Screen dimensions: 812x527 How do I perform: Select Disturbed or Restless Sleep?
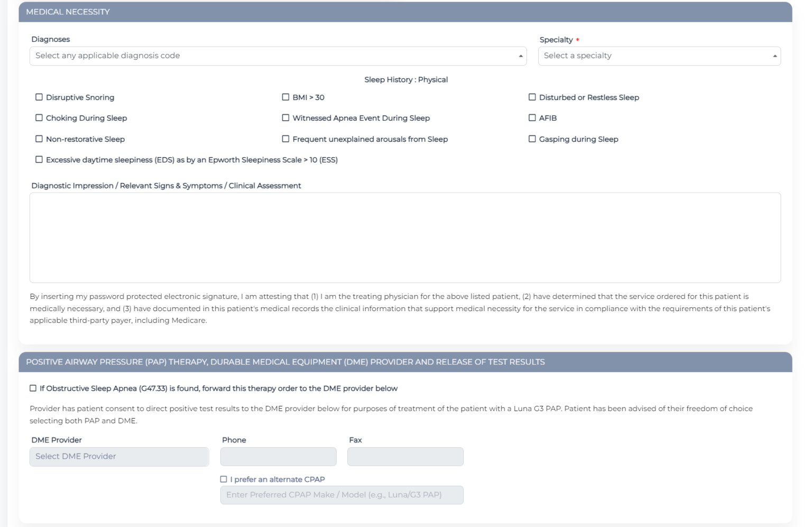[x=531, y=97]
